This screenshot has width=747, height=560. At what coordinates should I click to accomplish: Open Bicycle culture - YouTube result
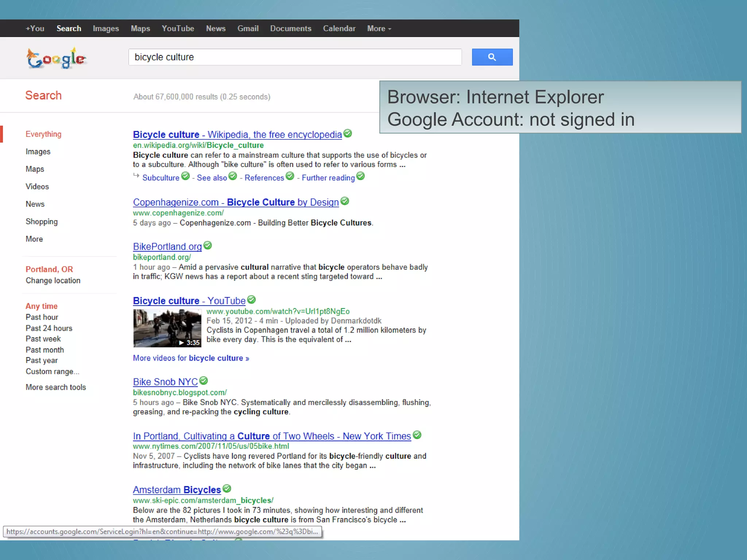click(189, 301)
